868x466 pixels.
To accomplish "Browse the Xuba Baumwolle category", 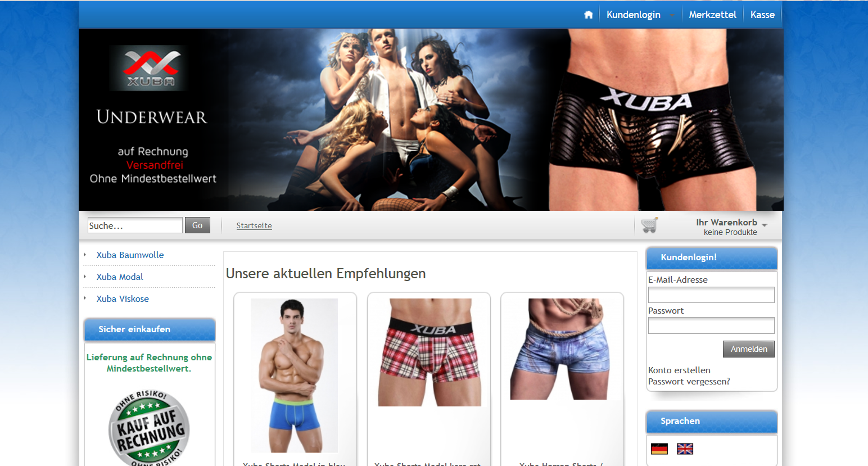I will (130, 255).
